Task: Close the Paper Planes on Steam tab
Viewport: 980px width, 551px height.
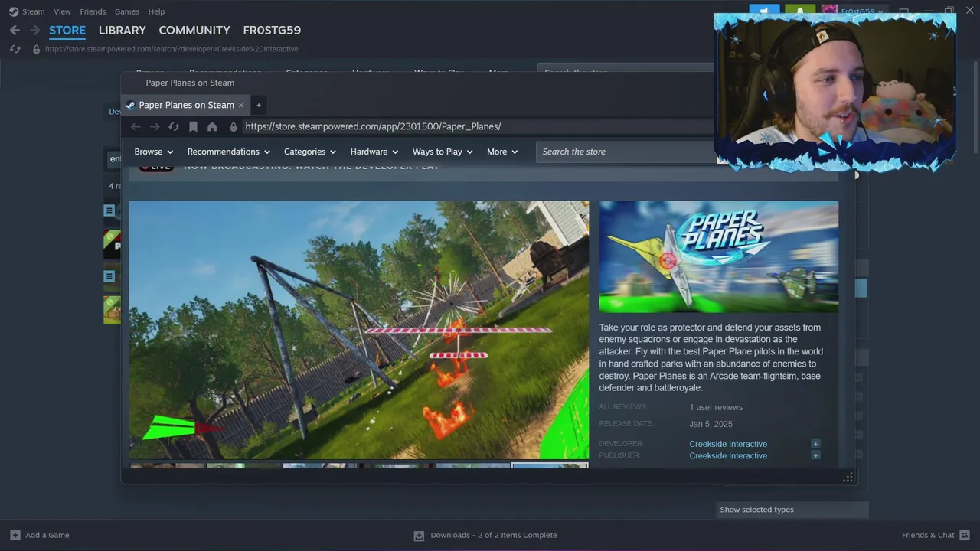Action: [x=241, y=105]
